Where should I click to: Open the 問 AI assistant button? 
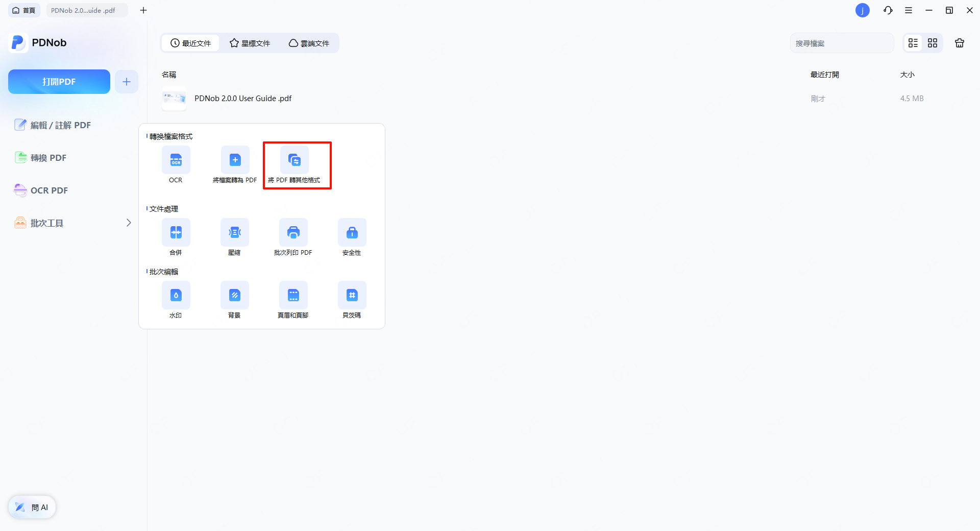pos(32,507)
